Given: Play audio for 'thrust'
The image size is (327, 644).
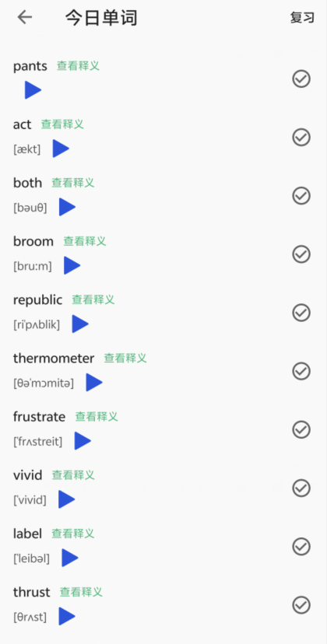Looking at the screenshot, I should click(x=67, y=617).
